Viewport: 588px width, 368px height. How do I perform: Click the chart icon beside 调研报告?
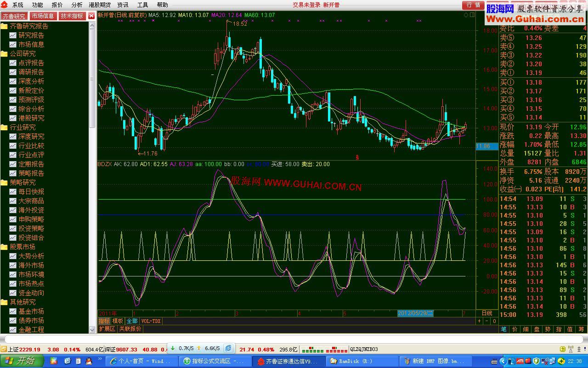coord(13,72)
